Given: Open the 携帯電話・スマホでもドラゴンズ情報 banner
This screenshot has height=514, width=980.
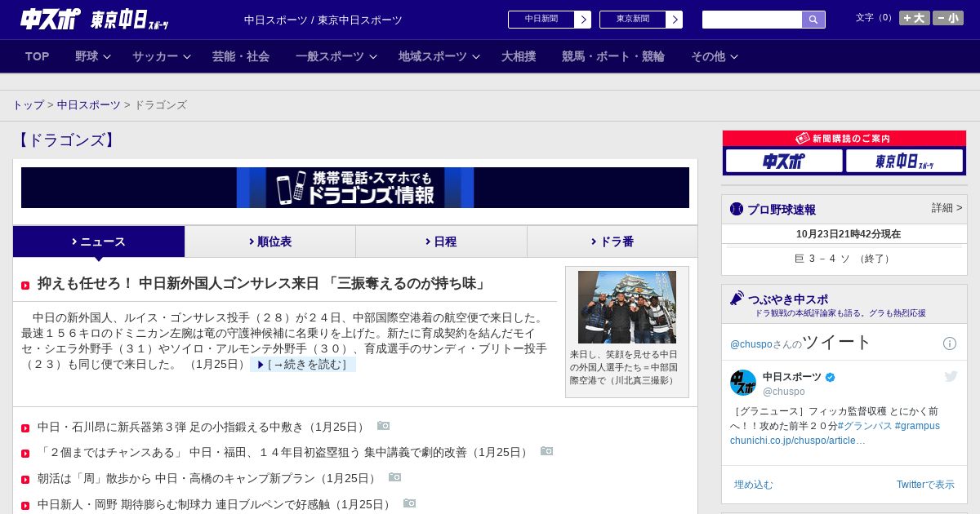Looking at the screenshot, I should pos(355,188).
